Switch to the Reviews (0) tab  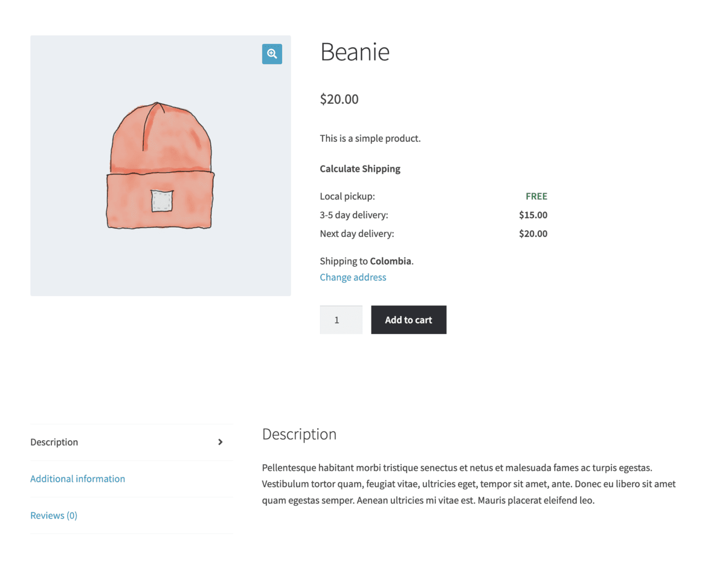[53, 515]
